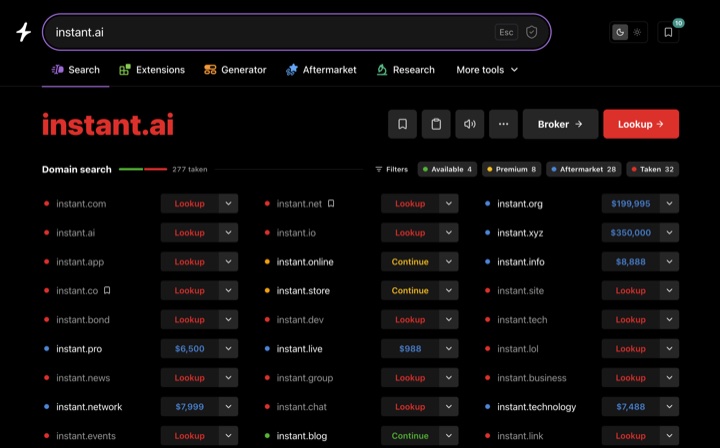Image resolution: width=720 pixels, height=448 pixels.
Task: Switch to light mode sun toggle
Action: (637, 32)
